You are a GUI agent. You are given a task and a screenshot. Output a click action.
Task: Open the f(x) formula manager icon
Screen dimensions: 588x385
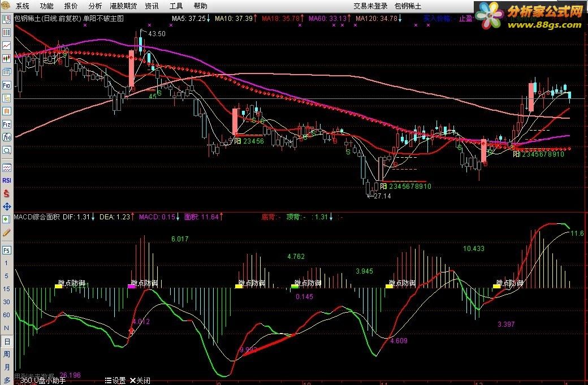pyautogui.click(x=6, y=137)
